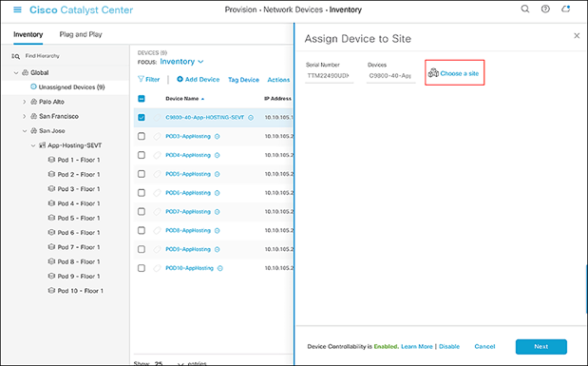Click the search magnifier icon in header
This screenshot has width=588, height=366.
click(525, 9)
